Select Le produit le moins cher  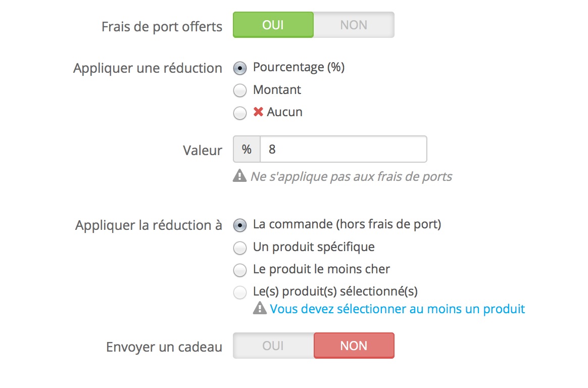coord(240,270)
